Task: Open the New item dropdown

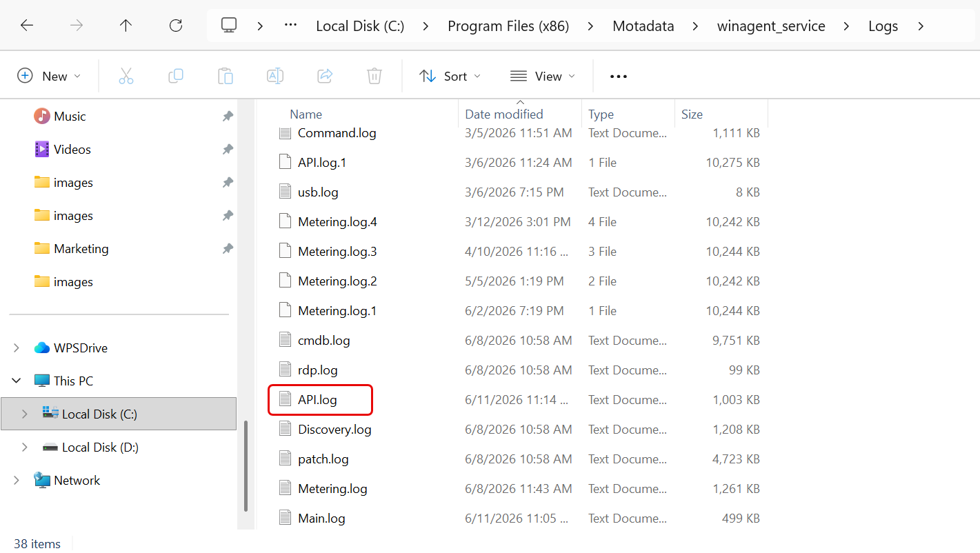Action: (49, 76)
